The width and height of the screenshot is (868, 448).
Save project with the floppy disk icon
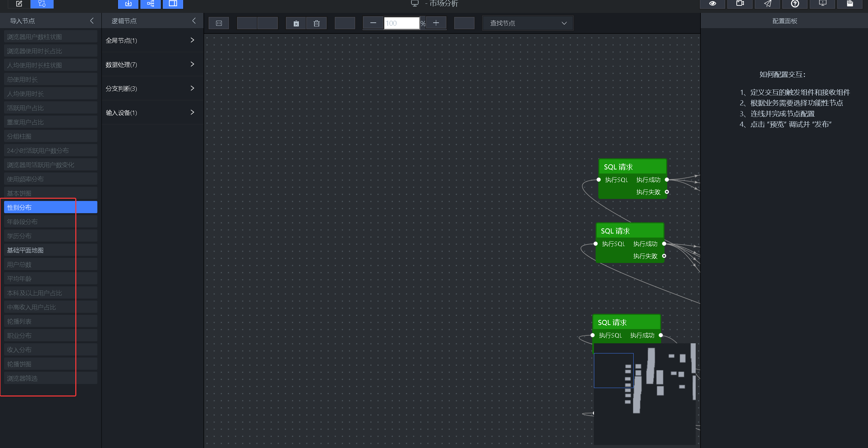coord(850,4)
